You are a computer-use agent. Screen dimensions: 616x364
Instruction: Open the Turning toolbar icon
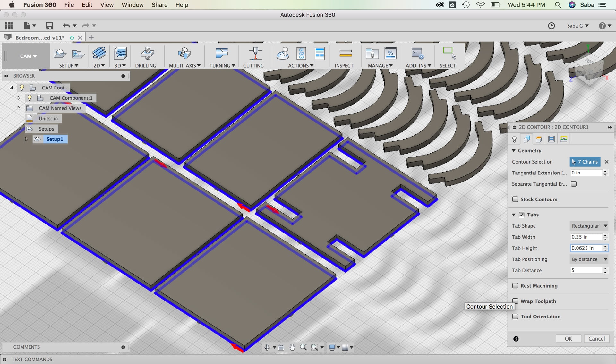point(221,54)
